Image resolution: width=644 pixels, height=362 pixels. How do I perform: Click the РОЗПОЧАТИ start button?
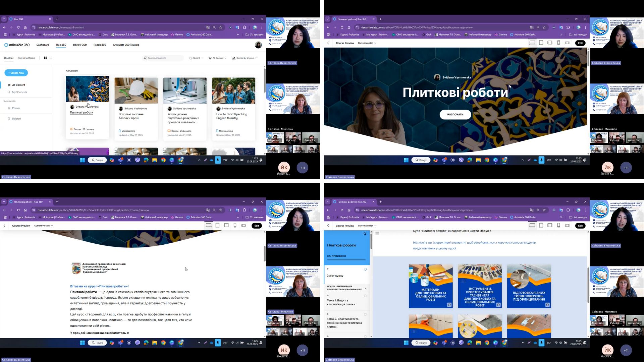pos(455,114)
